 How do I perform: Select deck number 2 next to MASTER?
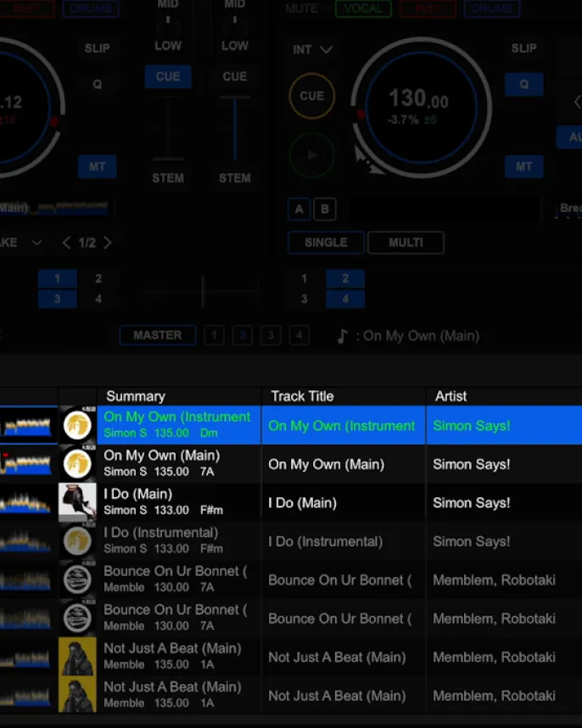tap(242, 335)
